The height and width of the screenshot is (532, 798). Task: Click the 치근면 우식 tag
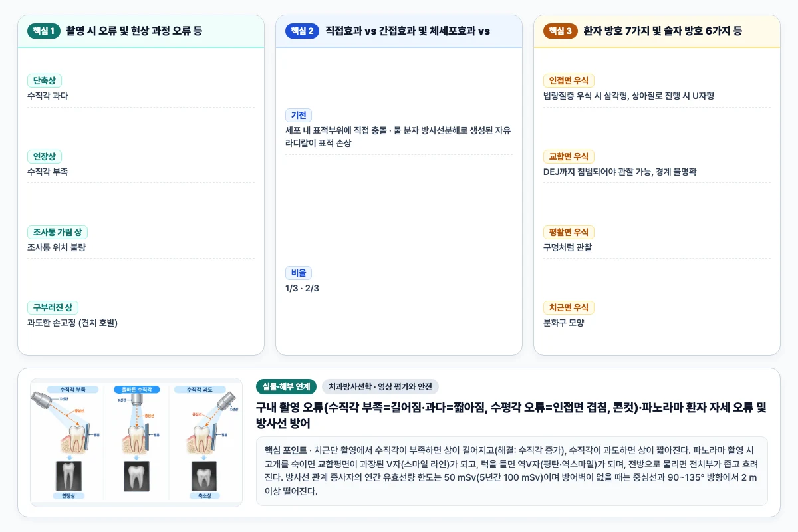click(x=569, y=307)
